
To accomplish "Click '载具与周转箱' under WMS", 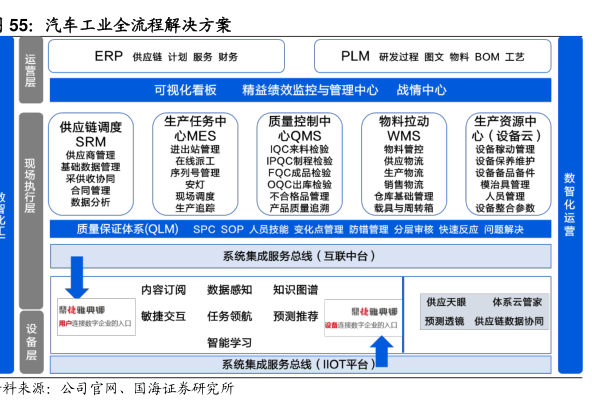I will [404, 208].
